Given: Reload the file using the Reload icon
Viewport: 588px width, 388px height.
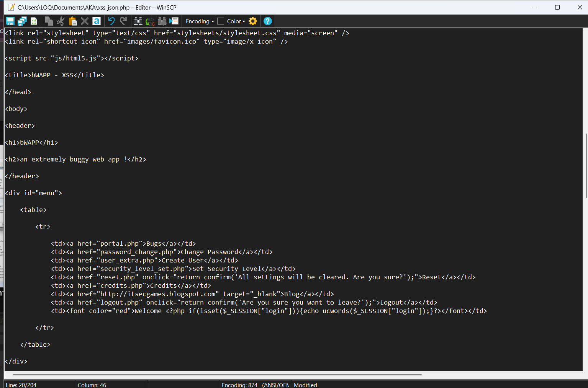Looking at the screenshot, I should [x=34, y=21].
